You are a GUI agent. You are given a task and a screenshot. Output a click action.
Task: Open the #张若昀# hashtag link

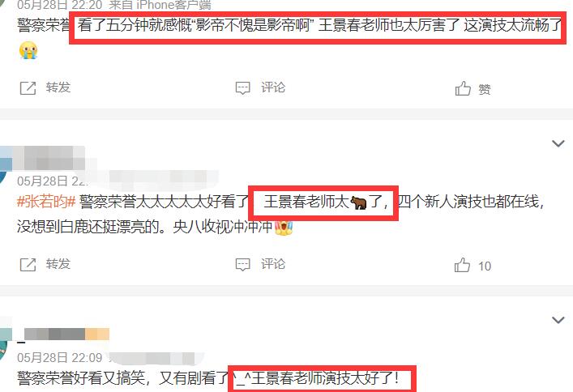click(x=46, y=202)
